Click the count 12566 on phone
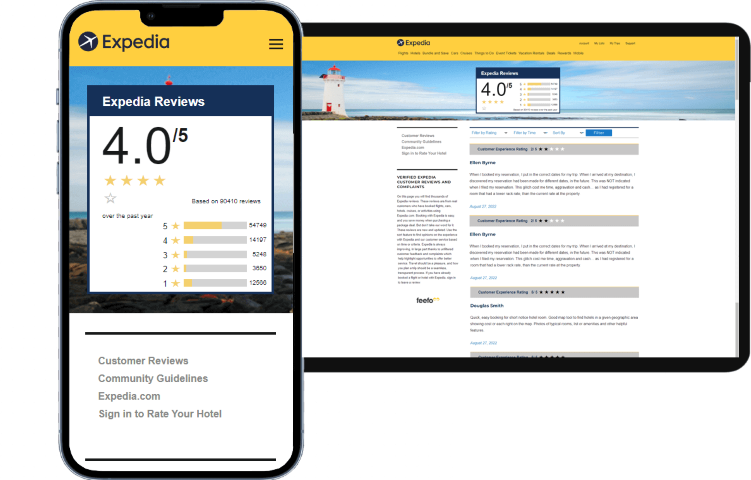Image resolution: width=751 pixels, height=480 pixels. 258,283
